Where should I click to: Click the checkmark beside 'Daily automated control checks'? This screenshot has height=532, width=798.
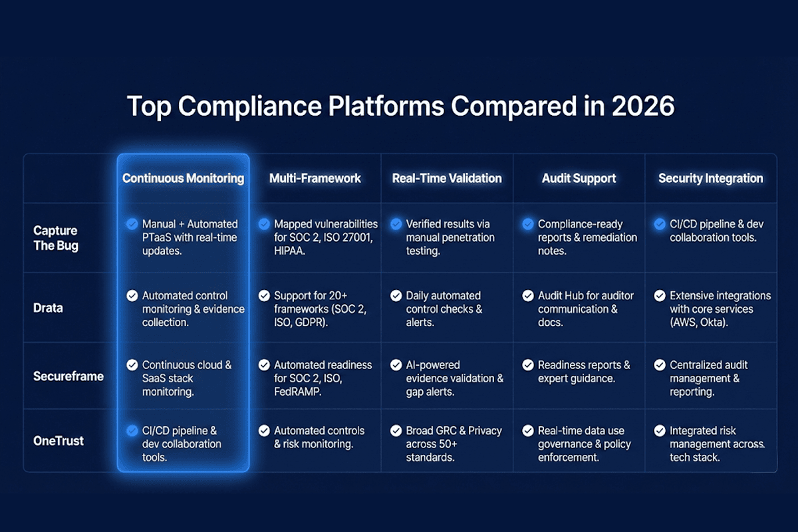(396, 295)
